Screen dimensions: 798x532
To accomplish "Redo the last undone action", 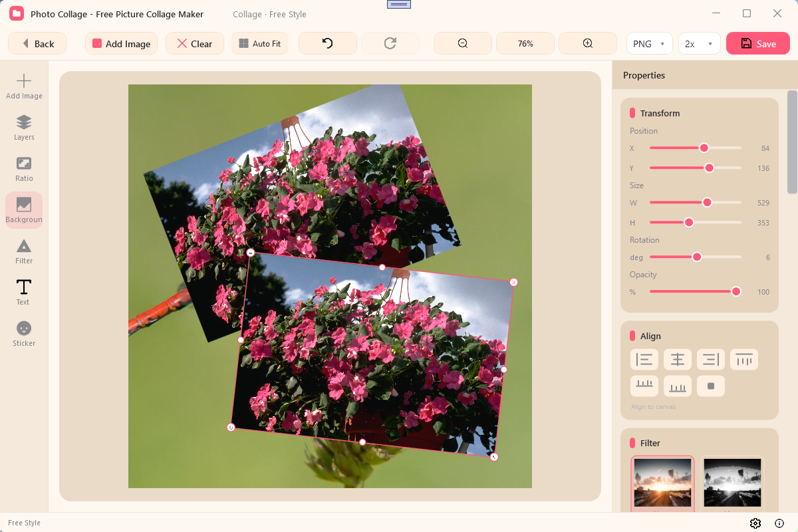I will click(390, 43).
